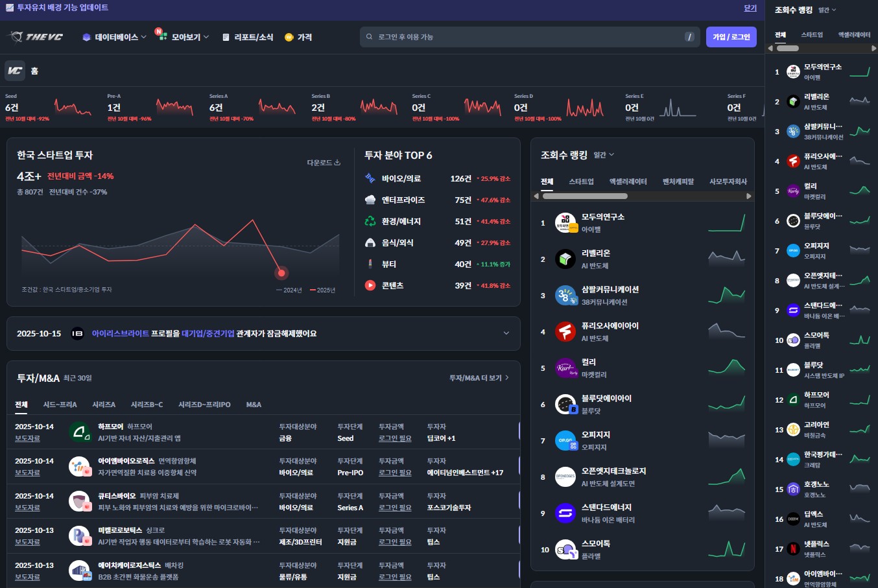Click THE VC logo in header

tap(36, 37)
